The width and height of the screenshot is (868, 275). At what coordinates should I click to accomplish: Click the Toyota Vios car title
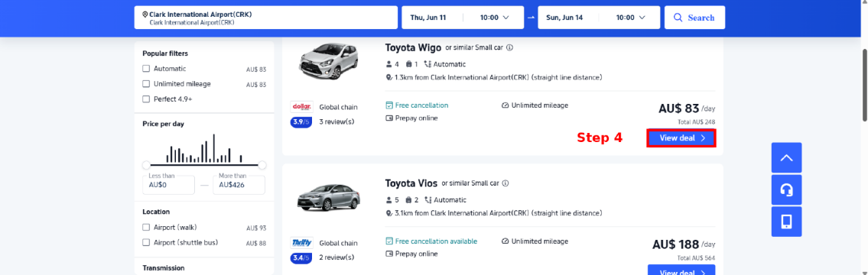point(411,183)
